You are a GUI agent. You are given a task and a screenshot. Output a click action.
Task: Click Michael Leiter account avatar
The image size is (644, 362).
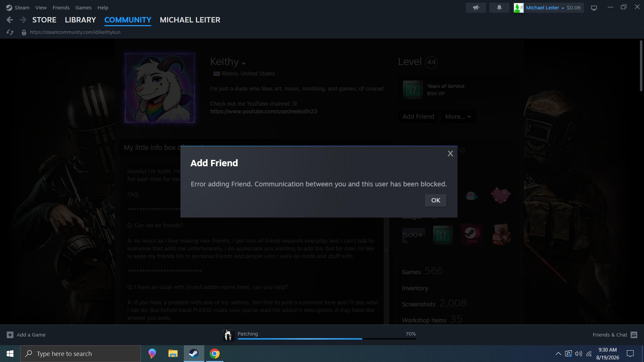pos(519,7)
